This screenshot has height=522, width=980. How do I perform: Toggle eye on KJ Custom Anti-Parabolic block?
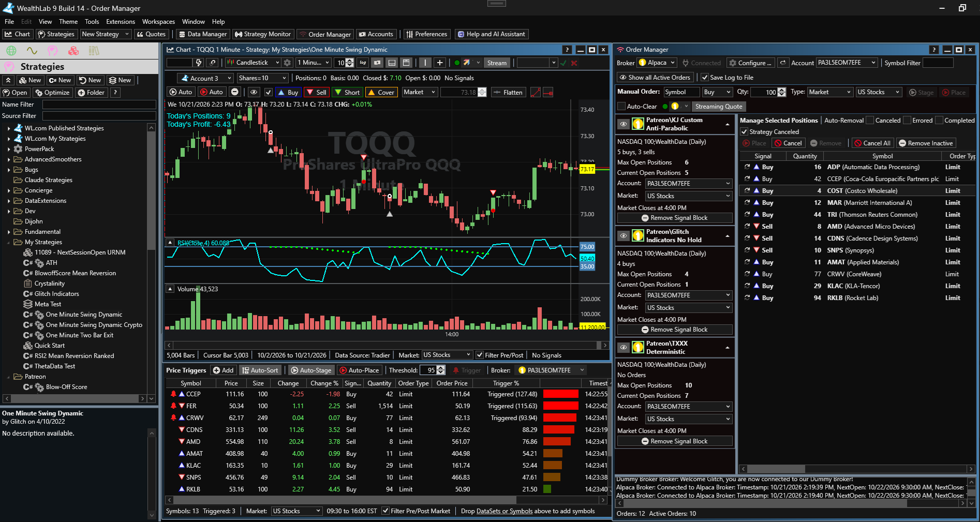point(623,124)
